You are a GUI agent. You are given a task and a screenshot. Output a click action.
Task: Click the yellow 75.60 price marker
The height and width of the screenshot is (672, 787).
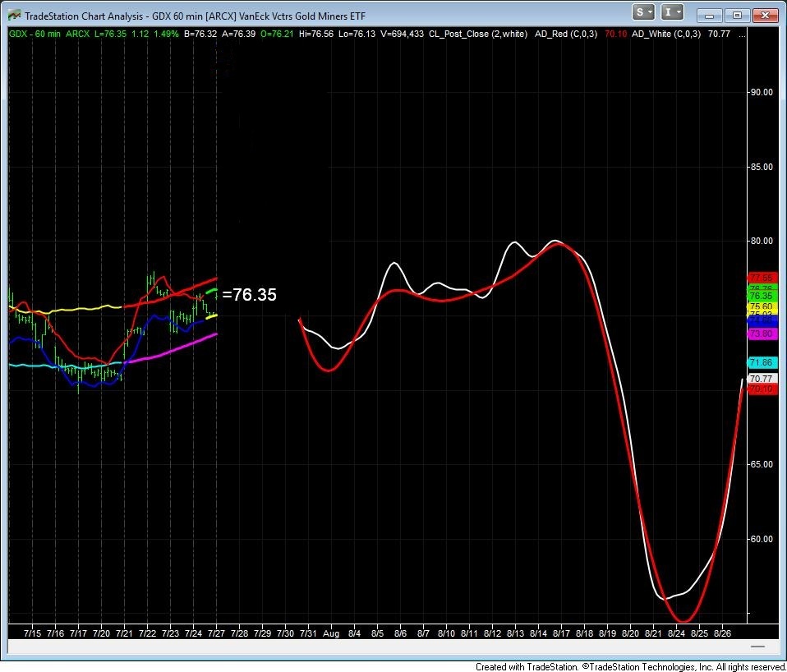coord(762,306)
